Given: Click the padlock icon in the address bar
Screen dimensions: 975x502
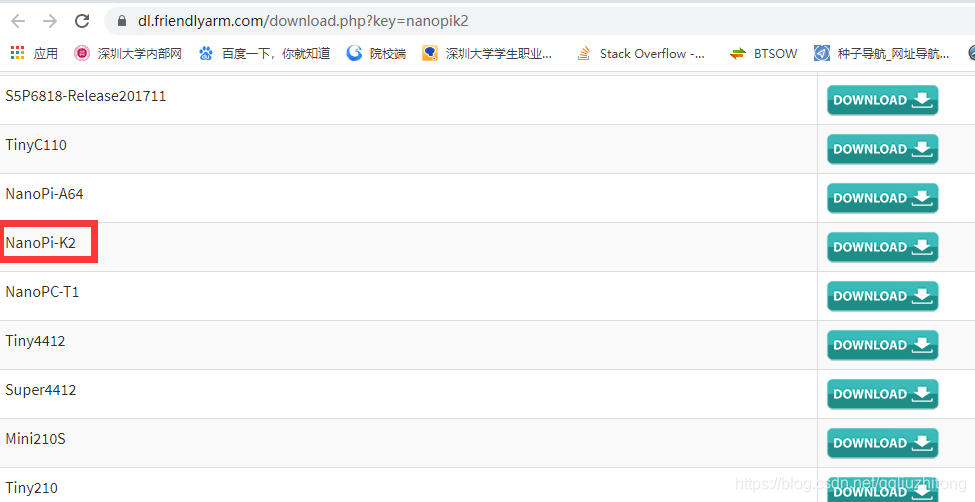Looking at the screenshot, I should click(x=122, y=21).
